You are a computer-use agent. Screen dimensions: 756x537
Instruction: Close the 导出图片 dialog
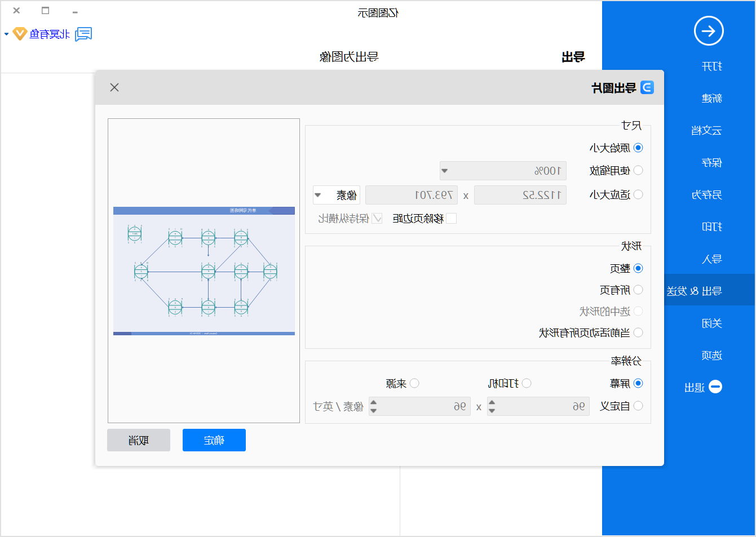point(114,87)
